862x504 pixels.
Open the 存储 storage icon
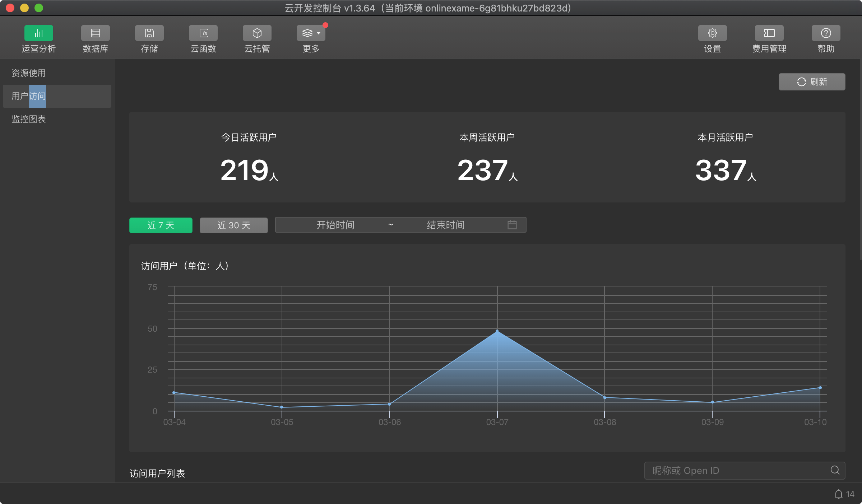coord(149,33)
